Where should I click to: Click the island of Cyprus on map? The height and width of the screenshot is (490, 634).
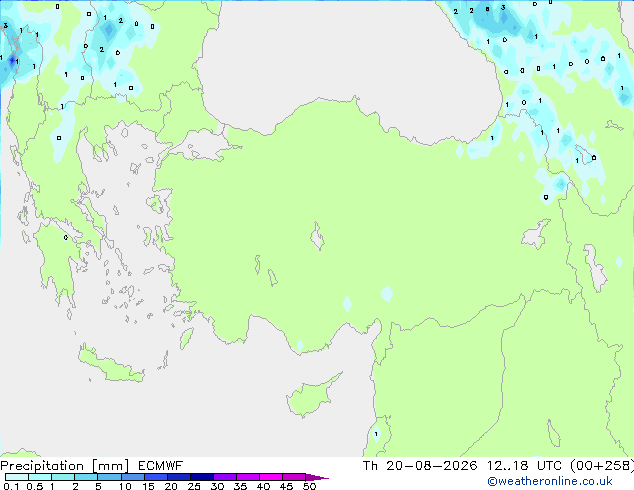point(311,397)
